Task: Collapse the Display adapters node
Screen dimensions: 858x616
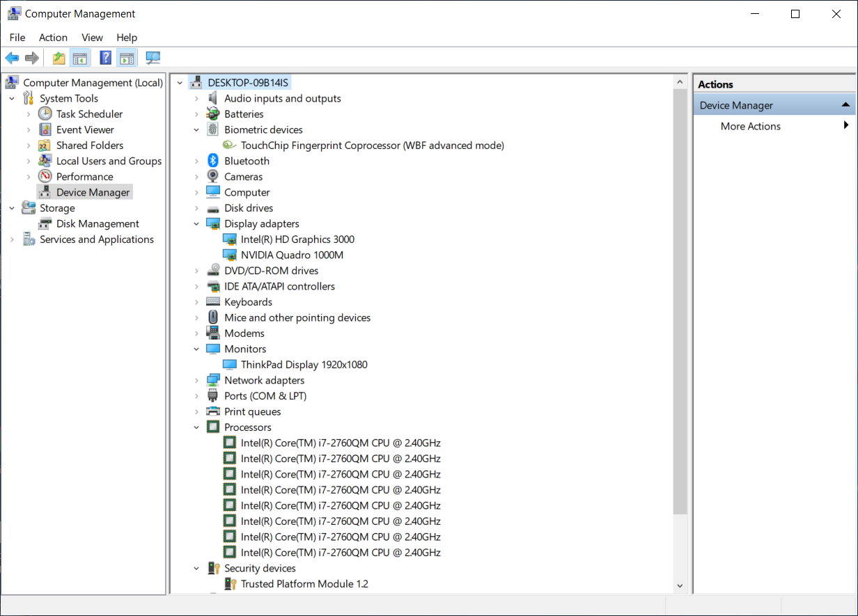Action: click(196, 223)
